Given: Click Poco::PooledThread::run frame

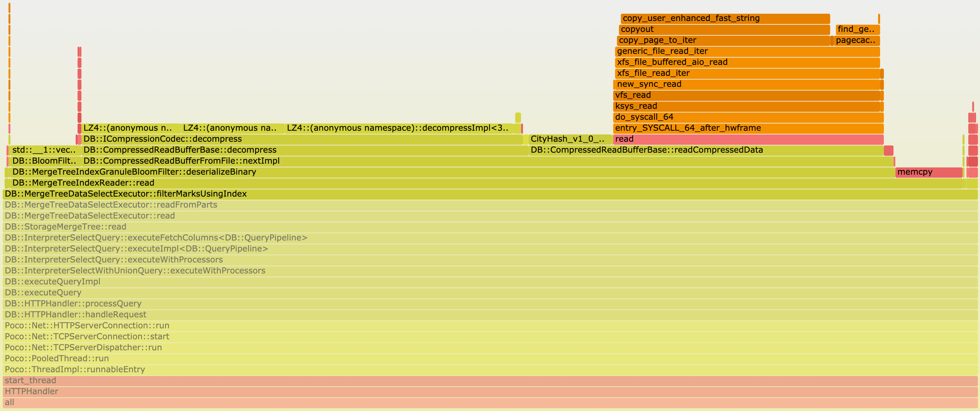Looking at the screenshot, I should point(490,359).
